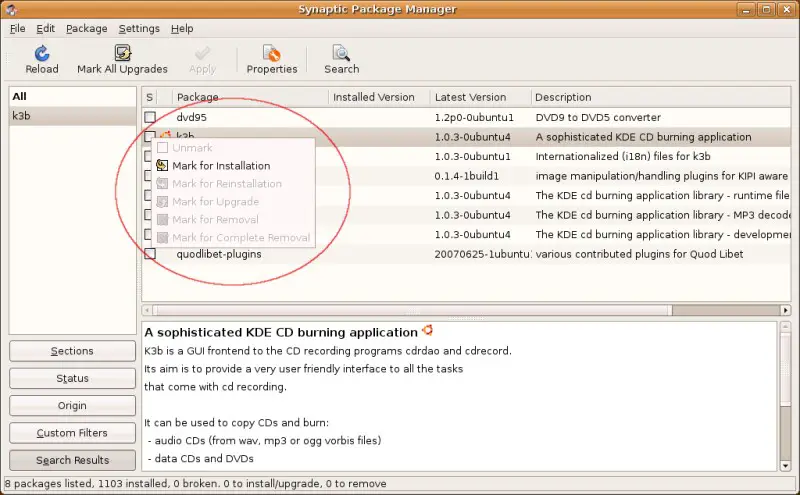Toggle the dvd95 status checkbox
The width and height of the screenshot is (800, 495).
(x=150, y=117)
